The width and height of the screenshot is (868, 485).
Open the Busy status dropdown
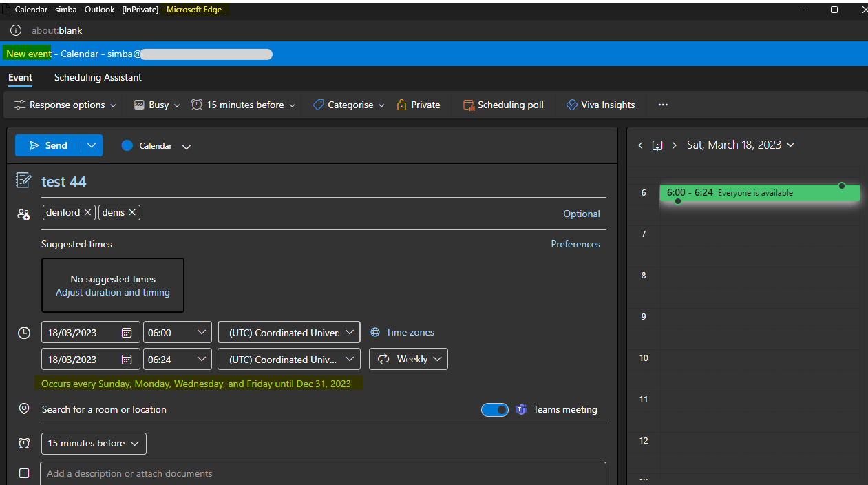pos(156,105)
